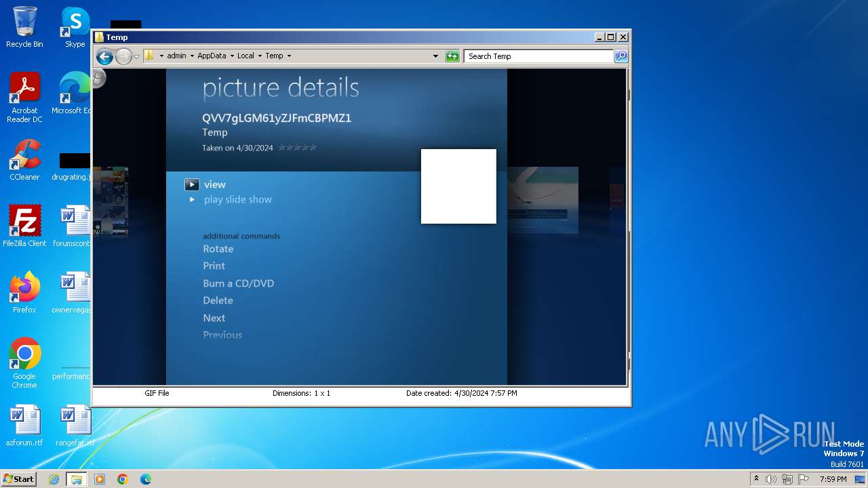Viewport: 868px width, 488px height.
Task: Open the previous locations dropdown in the address bar
Action: [x=435, y=56]
